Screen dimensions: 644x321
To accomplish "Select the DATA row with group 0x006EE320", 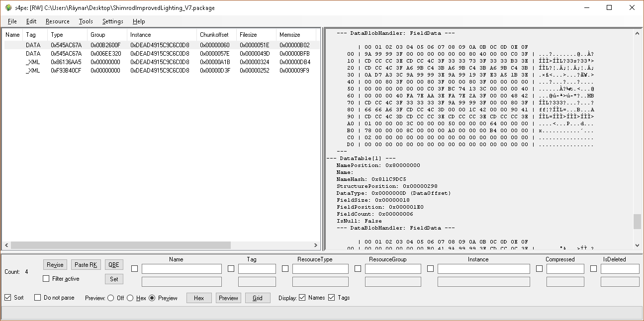I will pyautogui.click(x=160, y=53).
